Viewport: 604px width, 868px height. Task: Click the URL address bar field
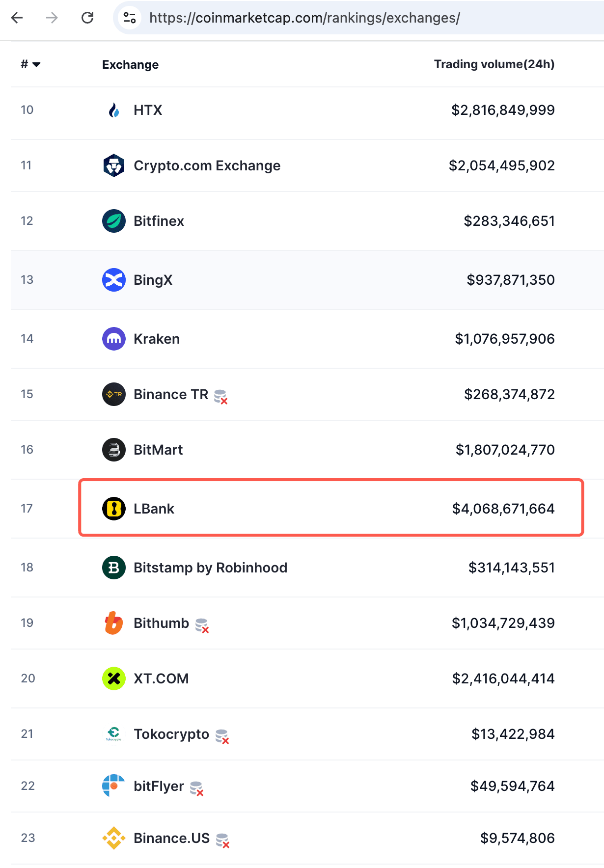point(304,18)
